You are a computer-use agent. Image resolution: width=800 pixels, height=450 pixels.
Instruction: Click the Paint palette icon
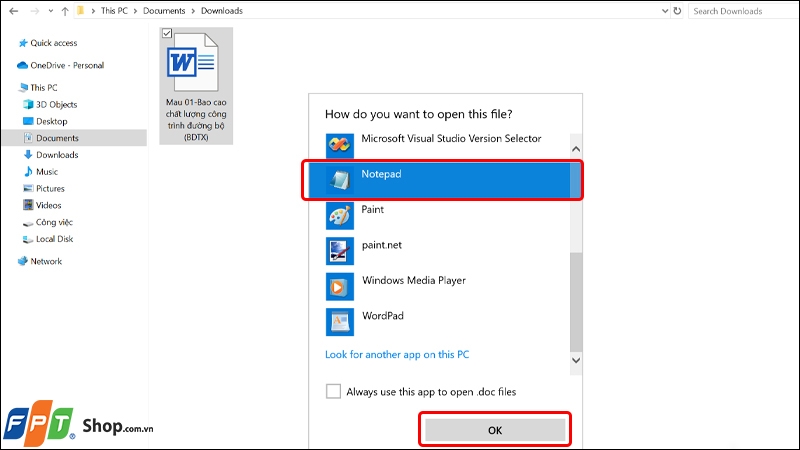click(340, 216)
